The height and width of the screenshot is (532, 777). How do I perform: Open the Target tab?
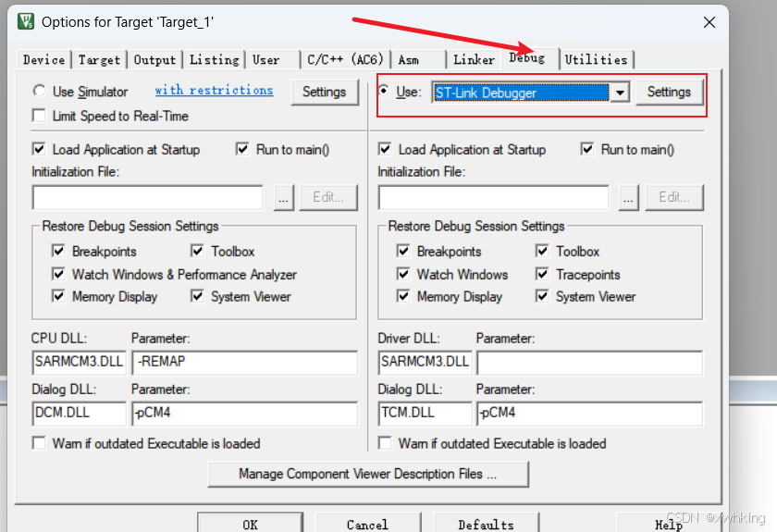point(99,60)
